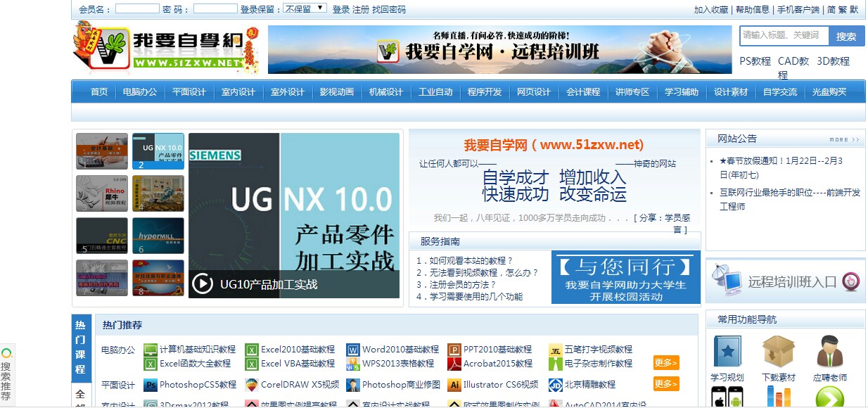Click the blue 搜索 button
868x408 pixels.
[846, 36]
